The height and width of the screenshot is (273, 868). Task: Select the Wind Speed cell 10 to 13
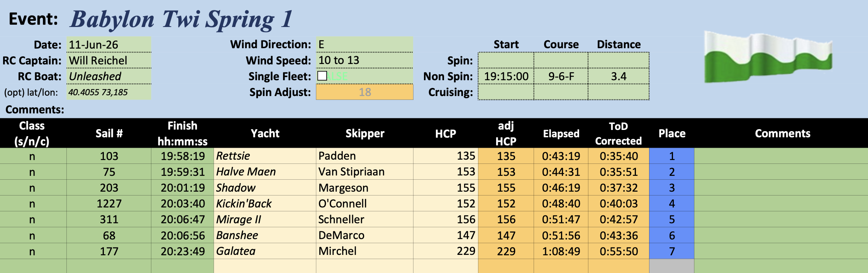click(364, 60)
